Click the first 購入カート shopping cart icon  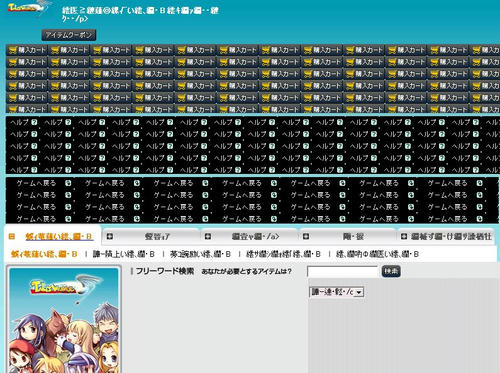[13, 50]
